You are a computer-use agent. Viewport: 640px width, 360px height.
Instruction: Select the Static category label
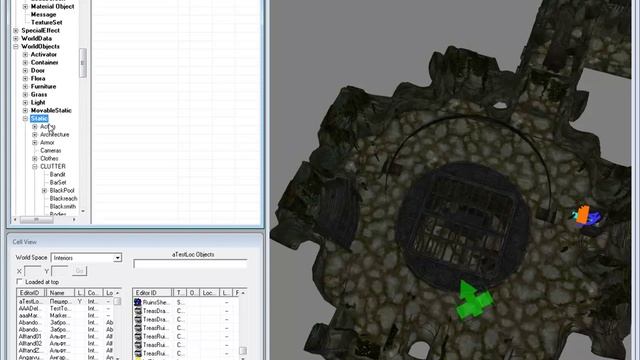click(39, 118)
